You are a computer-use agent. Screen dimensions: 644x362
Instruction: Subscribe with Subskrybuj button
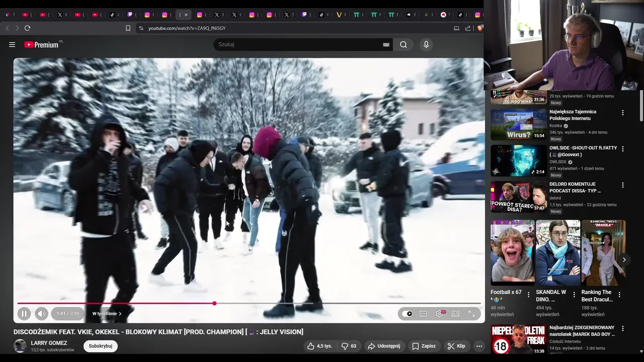pyautogui.click(x=100, y=346)
